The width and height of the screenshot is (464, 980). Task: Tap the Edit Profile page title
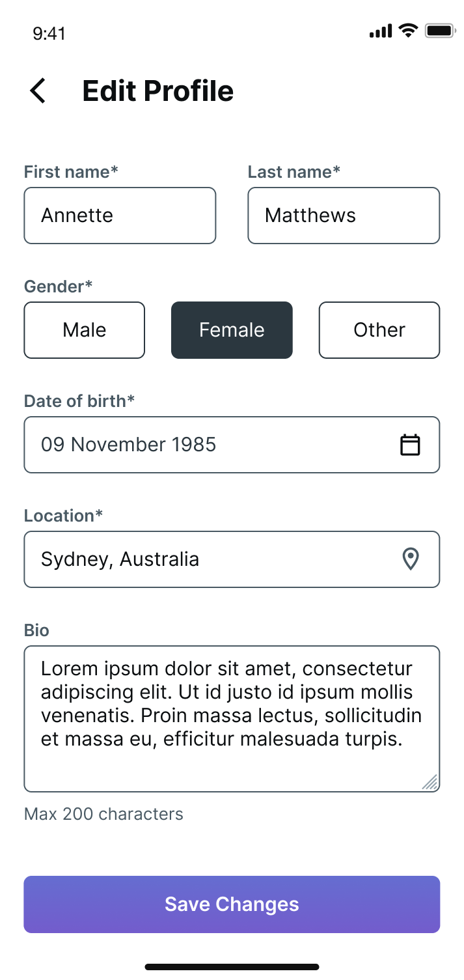click(158, 91)
